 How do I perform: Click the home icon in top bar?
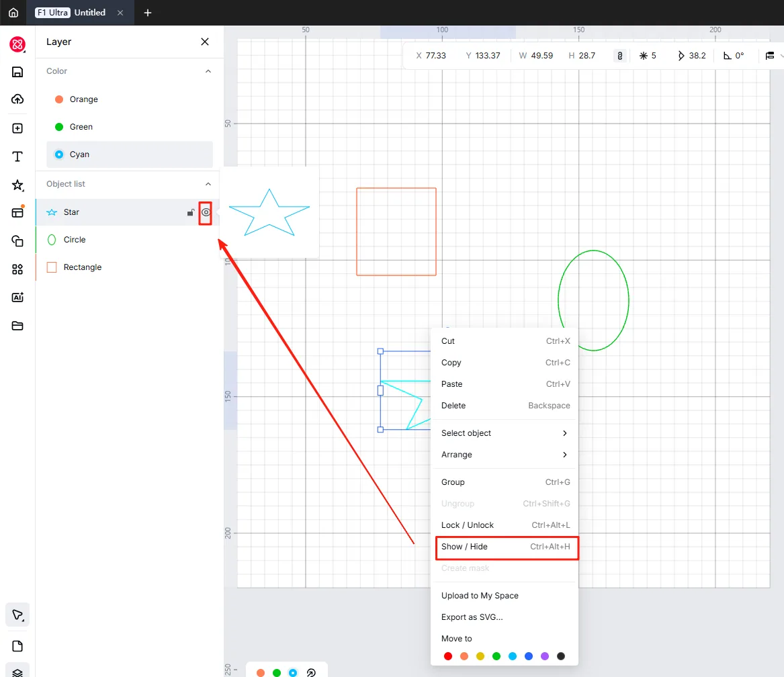pyautogui.click(x=13, y=13)
